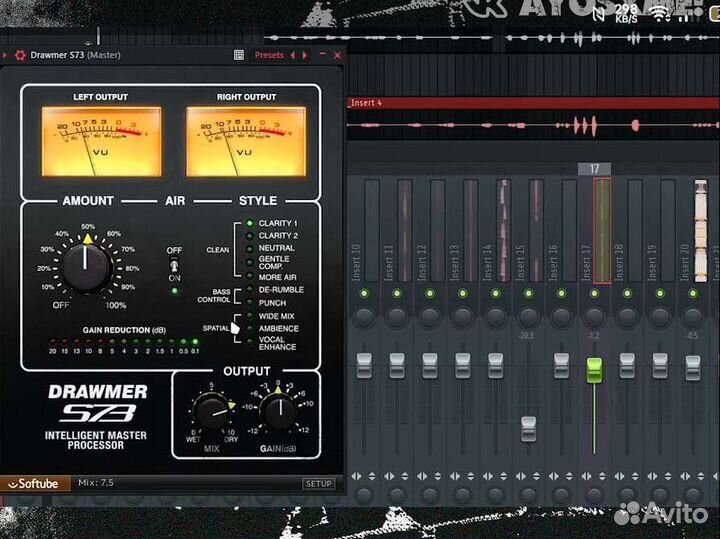Click Insert 13 pan knob

[462, 317]
